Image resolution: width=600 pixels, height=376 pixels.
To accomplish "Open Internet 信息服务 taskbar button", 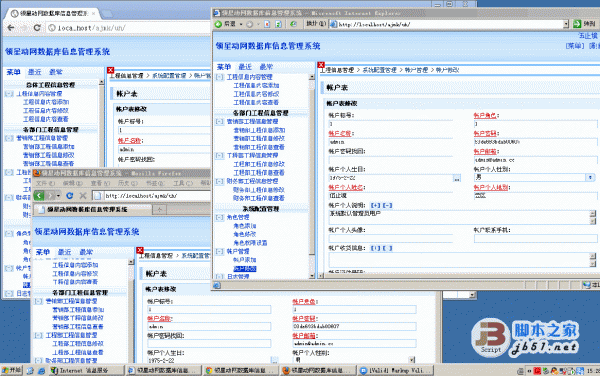I will click(x=86, y=370).
